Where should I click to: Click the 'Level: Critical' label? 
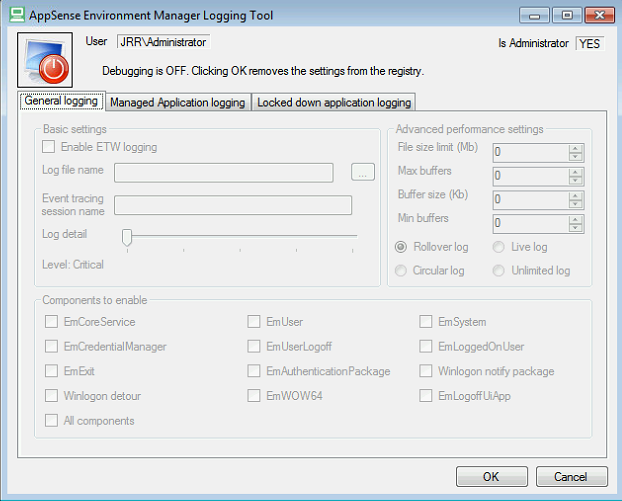tap(73, 265)
